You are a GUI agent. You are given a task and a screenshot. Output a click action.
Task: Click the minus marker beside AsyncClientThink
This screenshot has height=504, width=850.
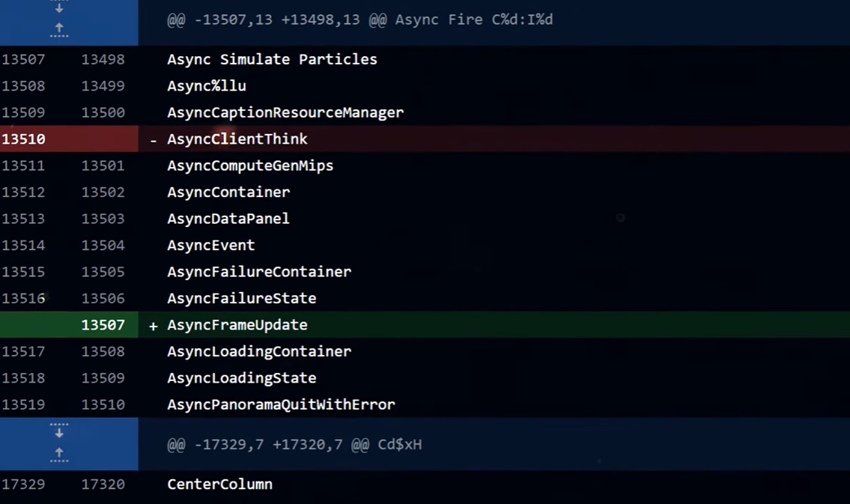154,140
